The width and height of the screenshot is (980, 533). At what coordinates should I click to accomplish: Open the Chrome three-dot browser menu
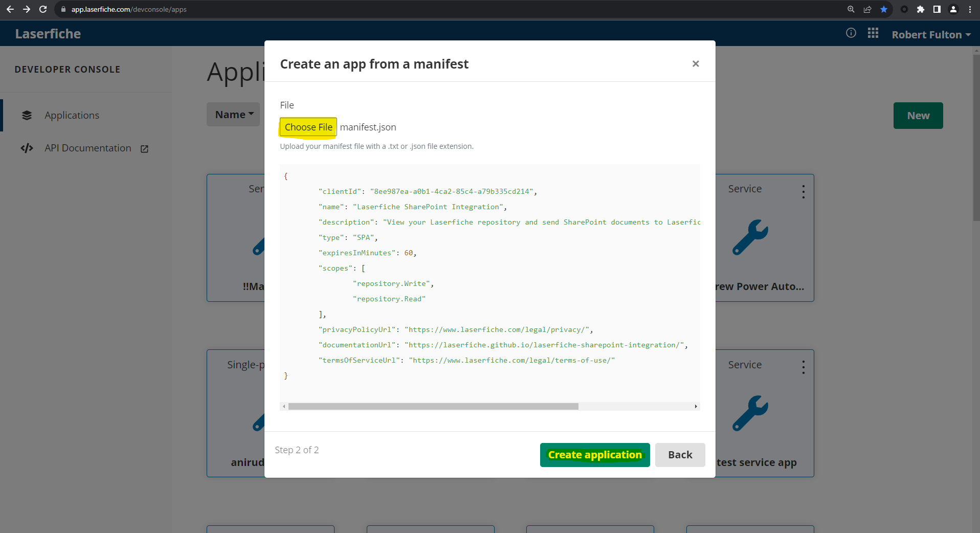(970, 9)
